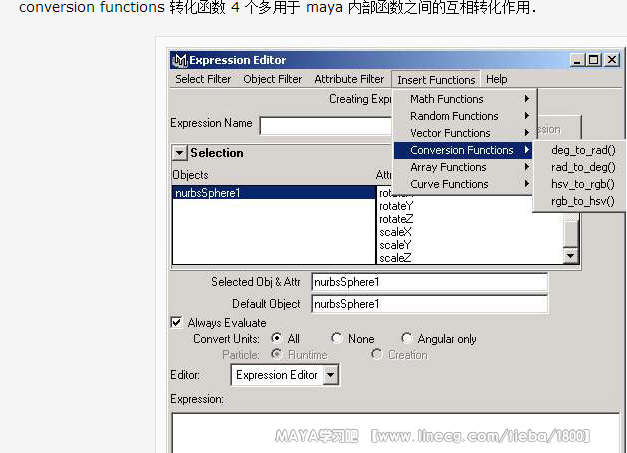627x453 pixels.
Task: Select the rotateY attribute
Action: click(x=396, y=206)
